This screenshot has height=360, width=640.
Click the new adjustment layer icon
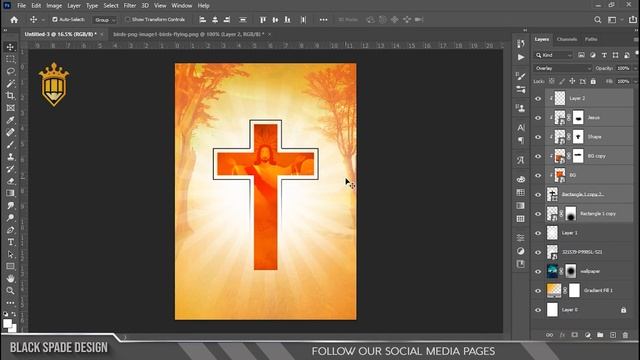pyautogui.click(x=587, y=335)
